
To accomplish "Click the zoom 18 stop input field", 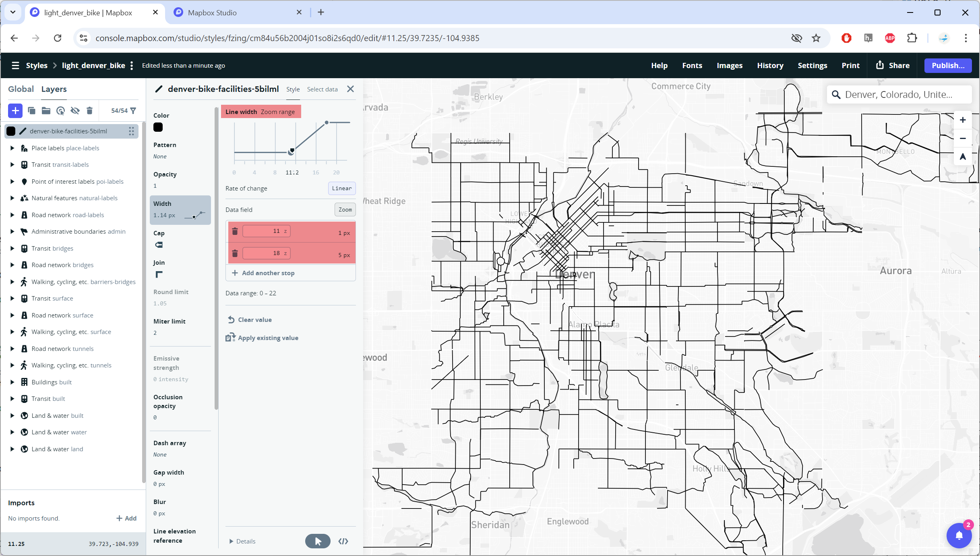I will coord(267,253).
